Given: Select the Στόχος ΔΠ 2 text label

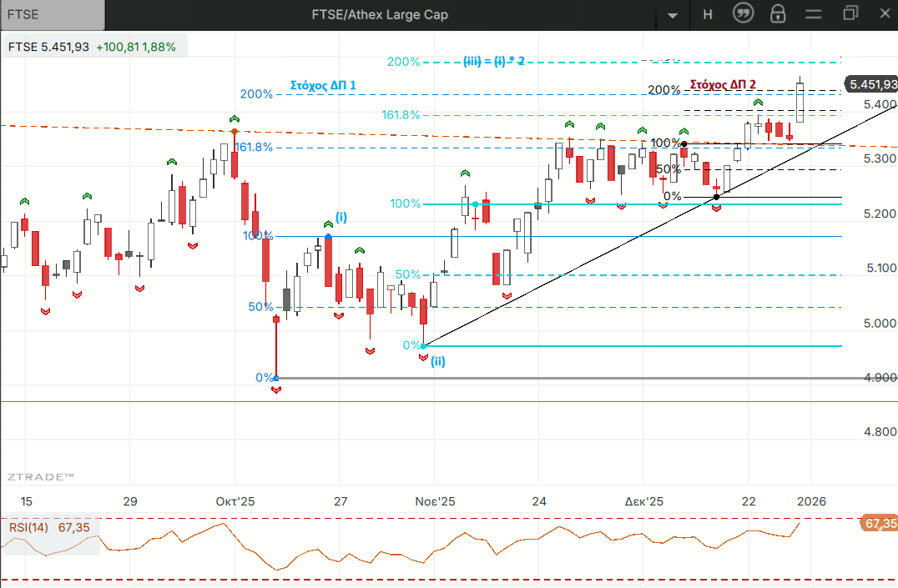Looking at the screenshot, I should click(x=723, y=84).
